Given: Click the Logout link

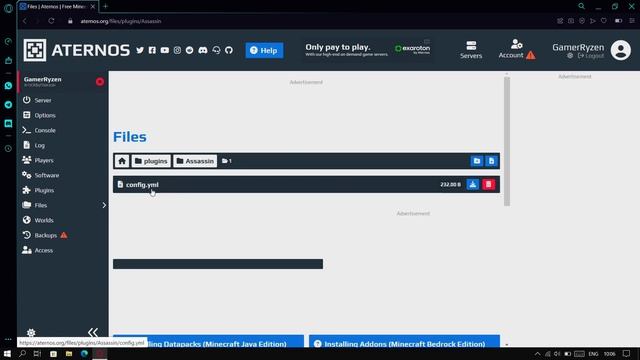Looking at the screenshot, I should [591, 56].
